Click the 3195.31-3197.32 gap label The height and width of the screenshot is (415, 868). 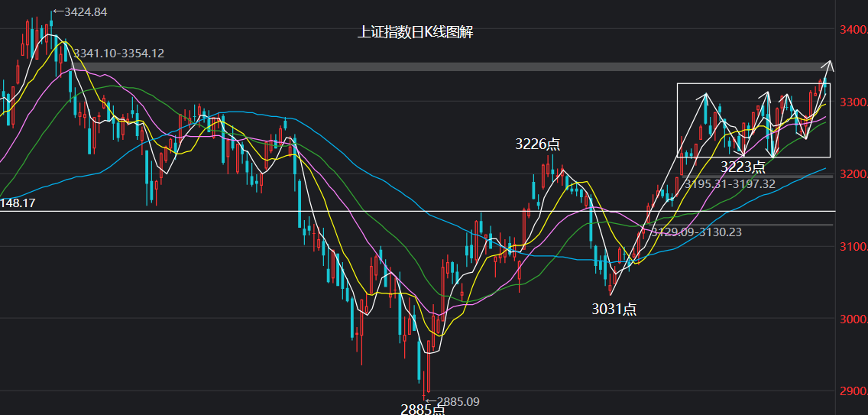730,184
